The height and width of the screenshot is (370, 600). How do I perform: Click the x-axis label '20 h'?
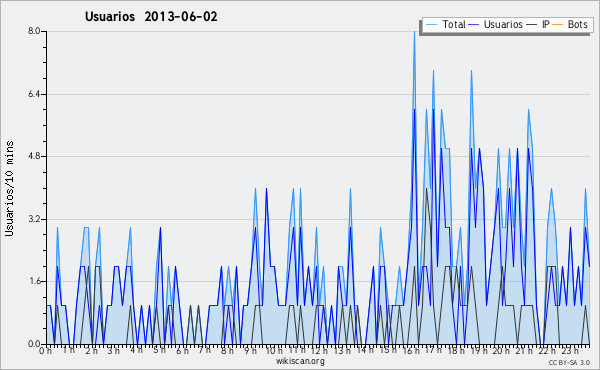tap(501, 351)
